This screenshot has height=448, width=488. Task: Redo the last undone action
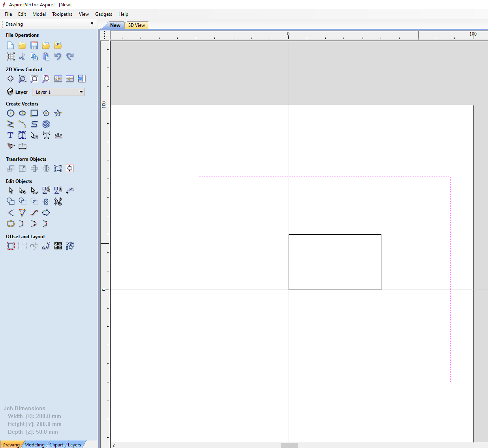pyautogui.click(x=70, y=56)
